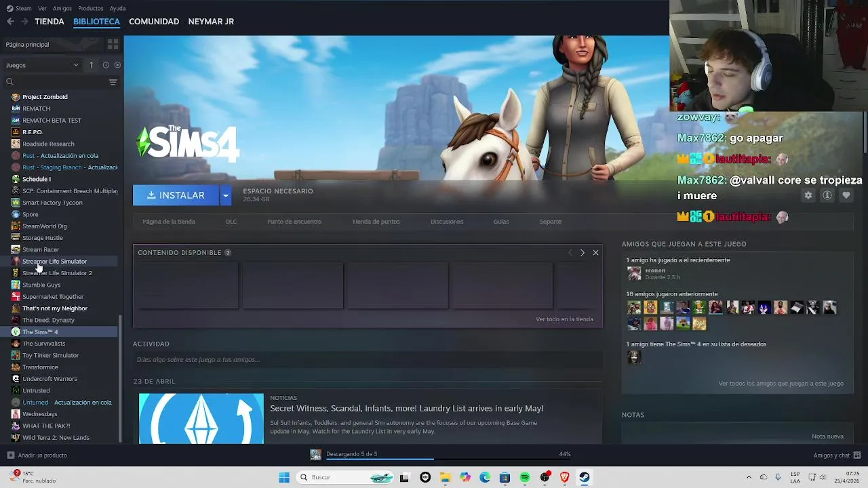Screen dimensions: 868x488
Task: Show game info icon
Action: pos(827,195)
